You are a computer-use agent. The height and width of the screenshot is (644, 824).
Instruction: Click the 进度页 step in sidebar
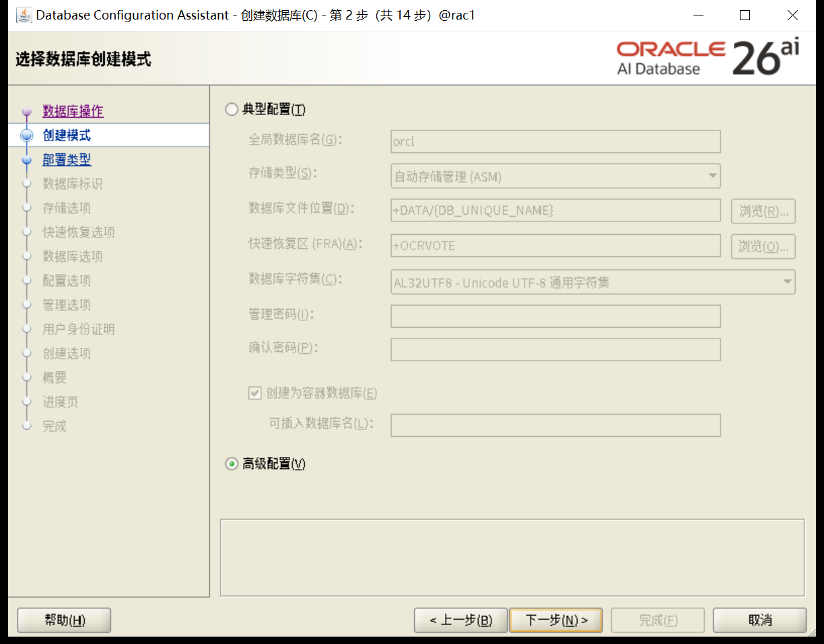coord(61,402)
